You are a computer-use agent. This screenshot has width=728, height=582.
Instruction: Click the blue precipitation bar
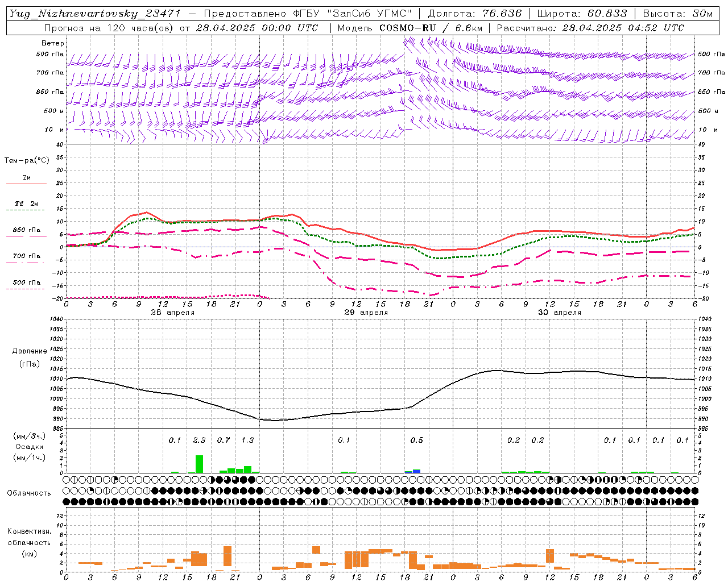(x=416, y=471)
